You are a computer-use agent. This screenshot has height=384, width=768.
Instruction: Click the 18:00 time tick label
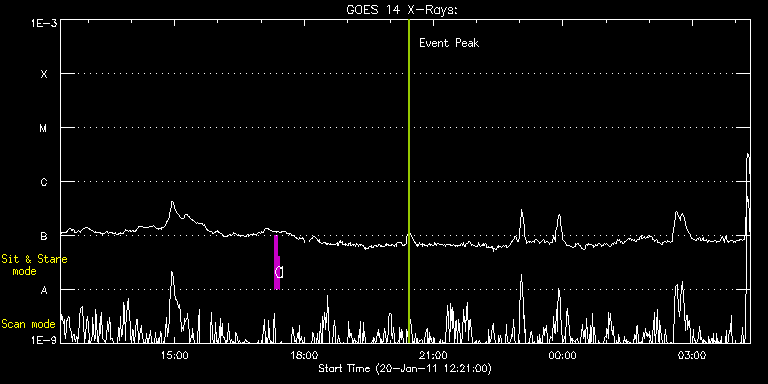[x=304, y=355]
